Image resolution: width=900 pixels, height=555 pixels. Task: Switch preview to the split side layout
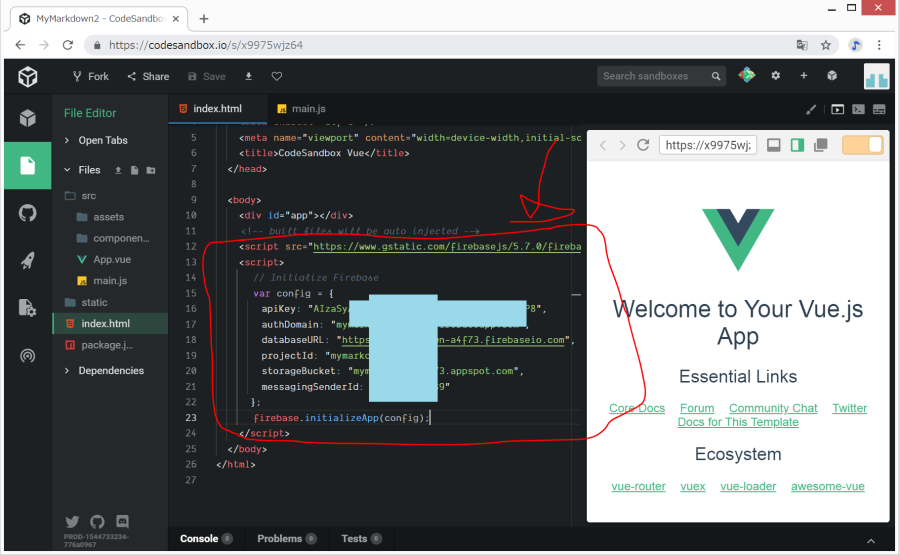tap(797, 145)
